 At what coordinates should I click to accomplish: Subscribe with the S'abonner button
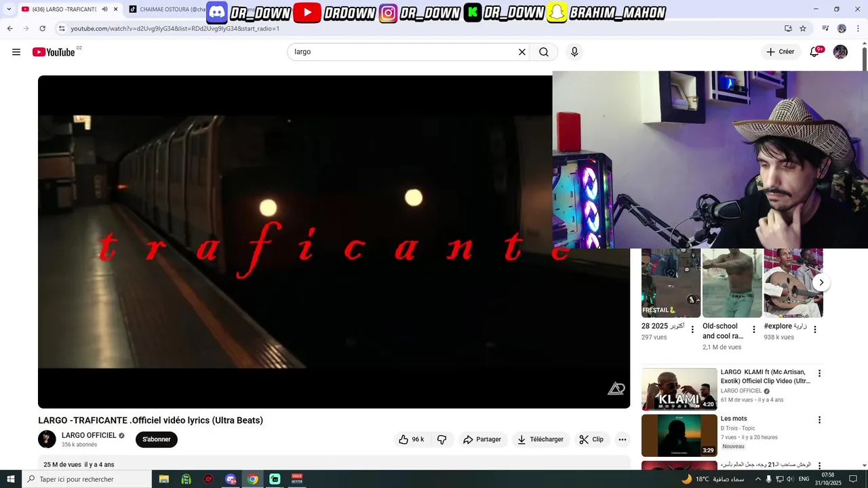pos(157,439)
